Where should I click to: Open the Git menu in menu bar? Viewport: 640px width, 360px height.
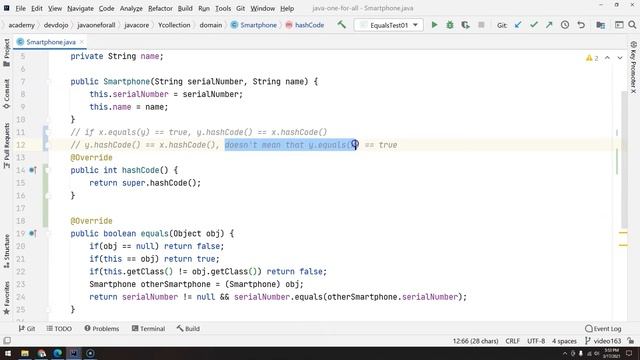pos(240,8)
